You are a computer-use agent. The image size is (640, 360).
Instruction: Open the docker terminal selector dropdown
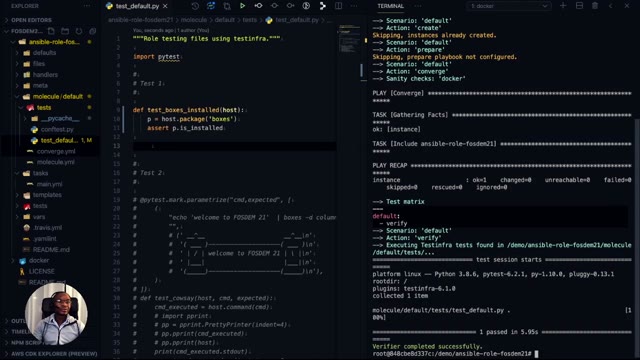tap(509, 6)
